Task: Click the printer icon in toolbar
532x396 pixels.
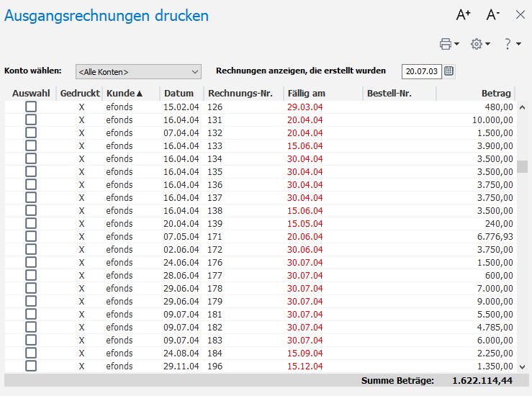Action: tap(446, 45)
